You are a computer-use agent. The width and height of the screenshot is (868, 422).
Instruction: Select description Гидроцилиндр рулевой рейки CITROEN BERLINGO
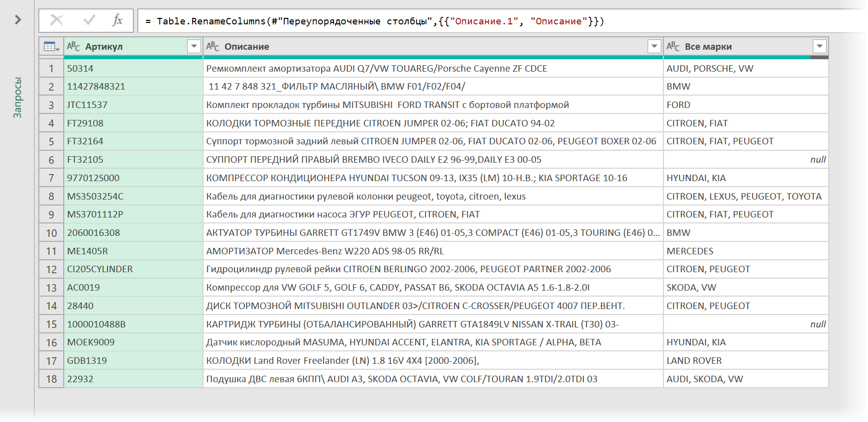click(433, 269)
